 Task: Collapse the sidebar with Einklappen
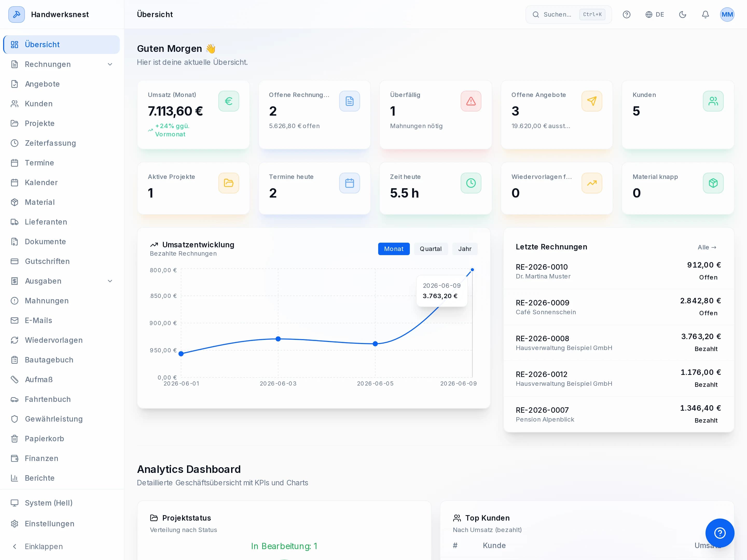[x=61, y=547]
